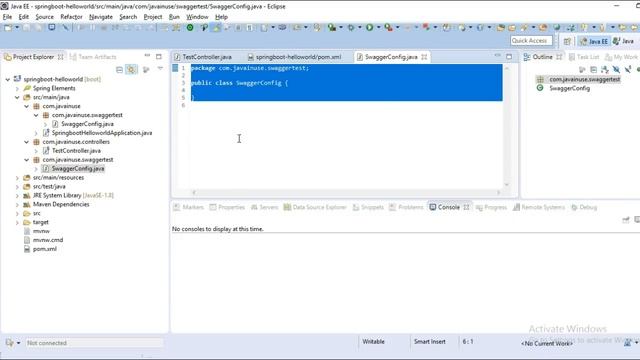Expand the src/test/java folder

(x=17, y=187)
